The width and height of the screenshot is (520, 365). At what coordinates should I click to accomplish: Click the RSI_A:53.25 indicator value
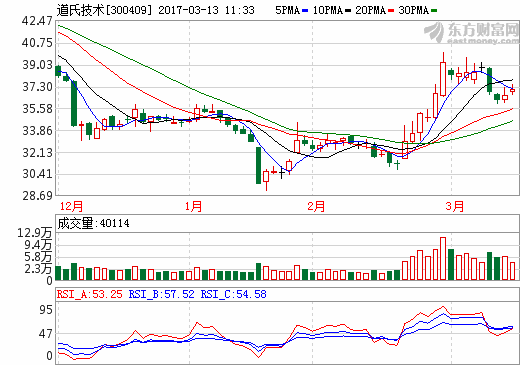tap(89, 294)
